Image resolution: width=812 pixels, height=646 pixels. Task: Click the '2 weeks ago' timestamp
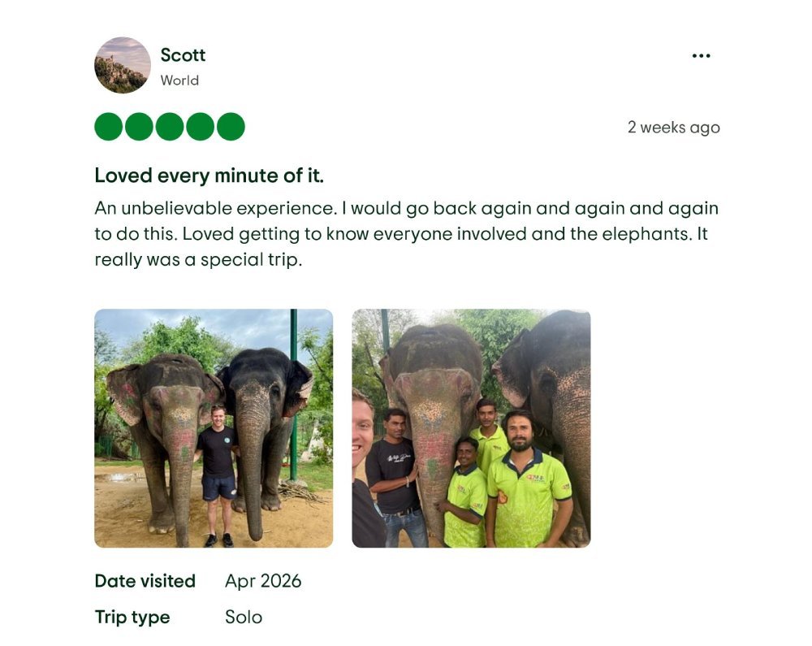tap(674, 127)
